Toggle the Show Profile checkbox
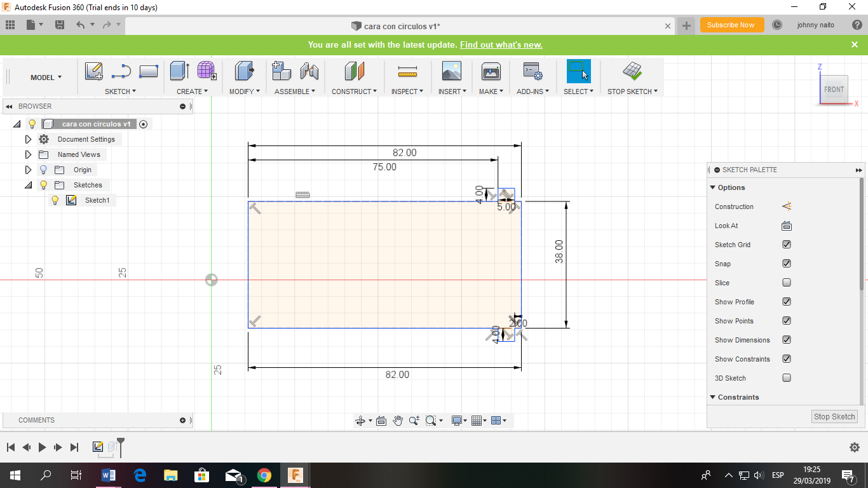The width and height of the screenshot is (868, 488). (787, 302)
